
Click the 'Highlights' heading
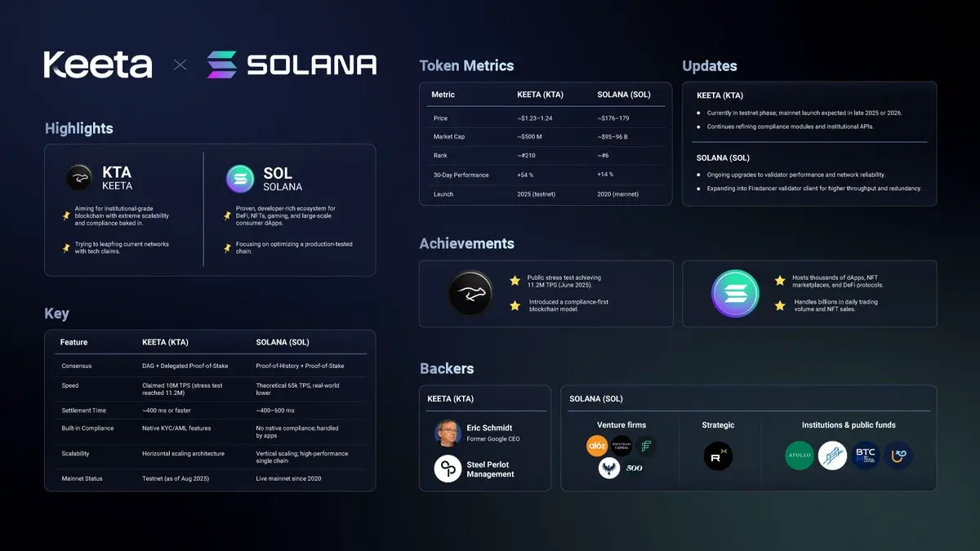pyautogui.click(x=79, y=128)
